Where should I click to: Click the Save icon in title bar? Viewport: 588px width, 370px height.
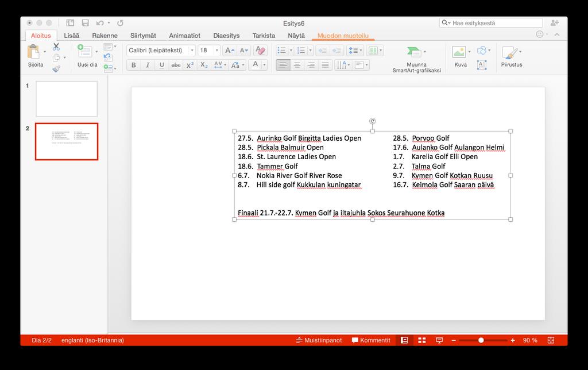(85, 23)
